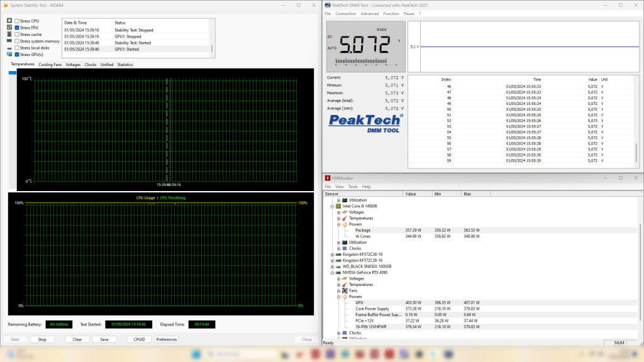Uncheck the Stress FPU option
This screenshot has height=362, width=644.
coord(17,28)
